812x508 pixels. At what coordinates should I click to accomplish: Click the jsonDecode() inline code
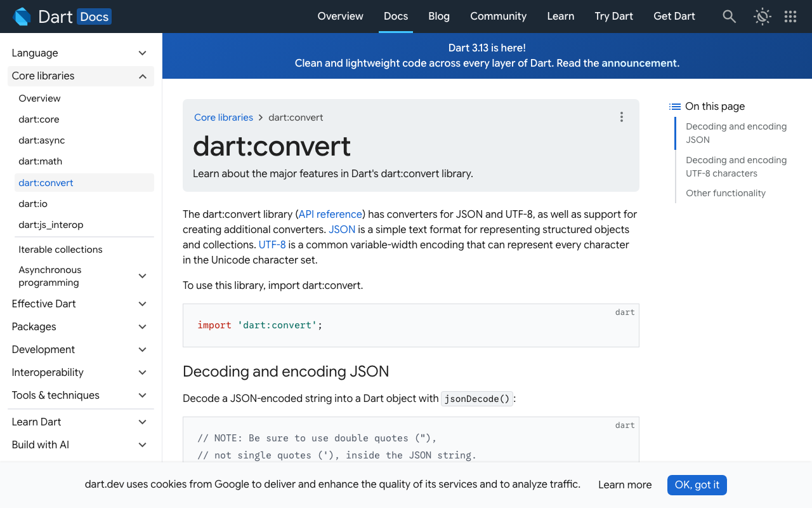click(477, 399)
